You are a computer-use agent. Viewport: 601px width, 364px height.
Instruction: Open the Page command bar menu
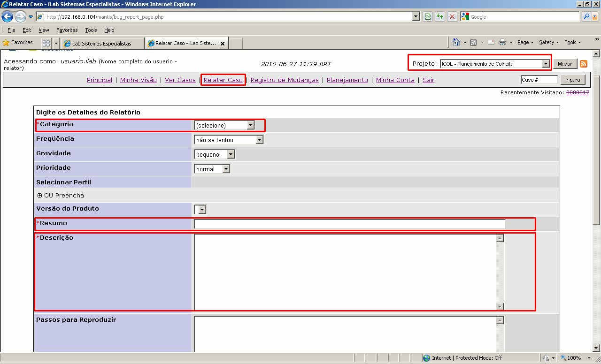pos(525,42)
